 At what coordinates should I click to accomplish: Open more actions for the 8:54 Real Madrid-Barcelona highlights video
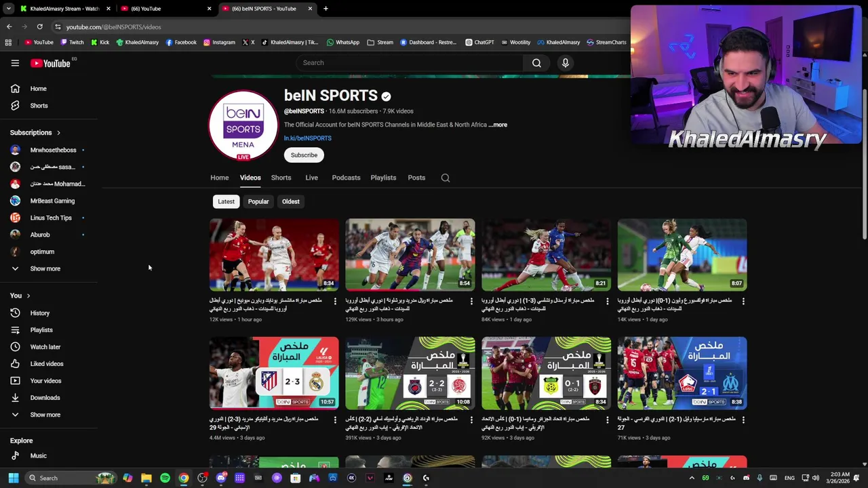coord(471,301)
